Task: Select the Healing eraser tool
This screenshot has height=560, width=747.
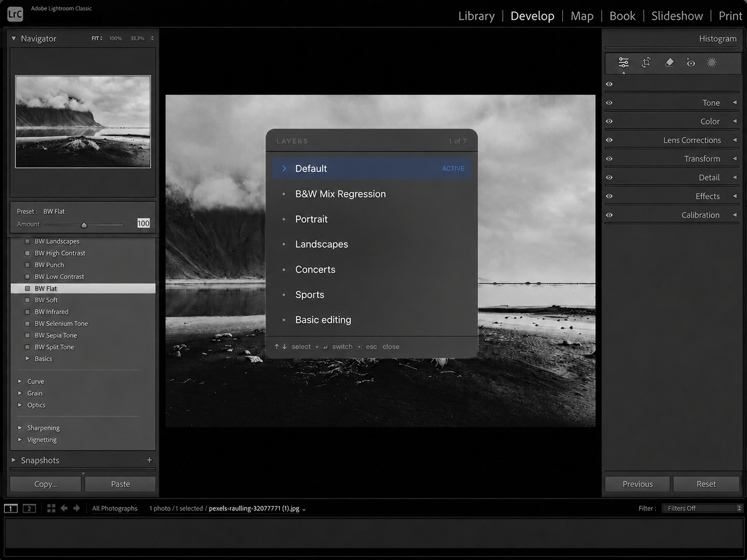Action: [x=669, y=62]
